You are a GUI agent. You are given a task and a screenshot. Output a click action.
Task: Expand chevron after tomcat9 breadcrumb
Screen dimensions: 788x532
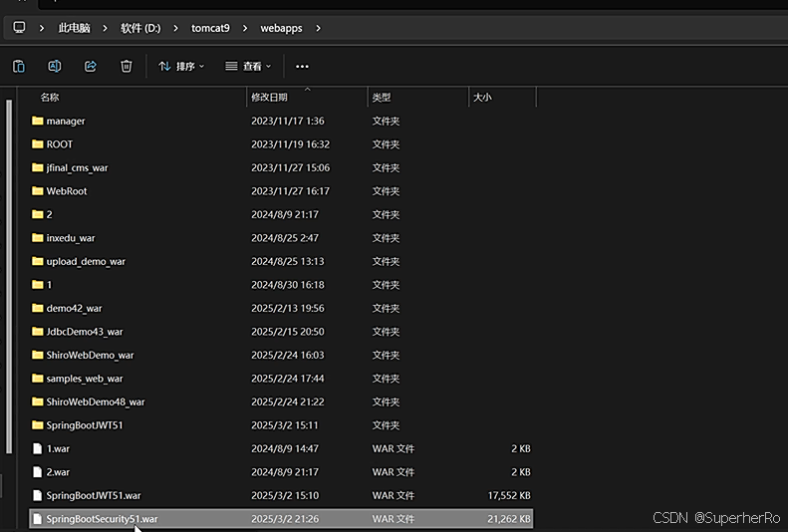click(x=245, y=28)
